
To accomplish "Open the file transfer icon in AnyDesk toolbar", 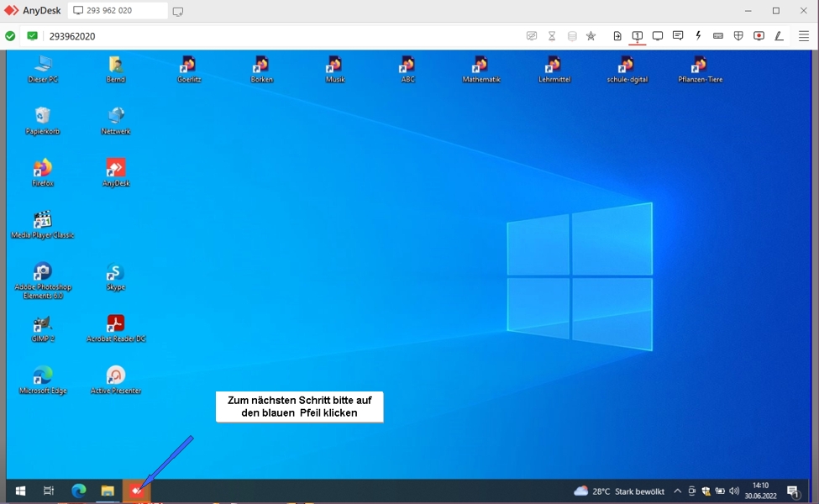I will (617, 36).
